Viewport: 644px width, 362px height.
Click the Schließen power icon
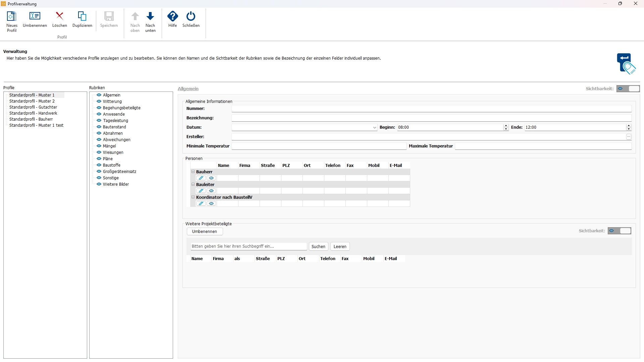coord(191,16)
